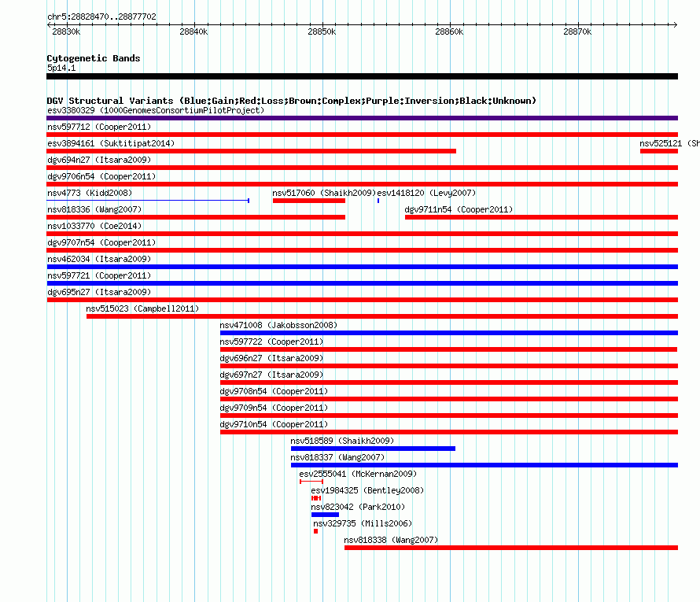This screenshot has width=700, height=602.
Task: Click the ruler's right arrowhead
Action: click(x=675, y=24)
